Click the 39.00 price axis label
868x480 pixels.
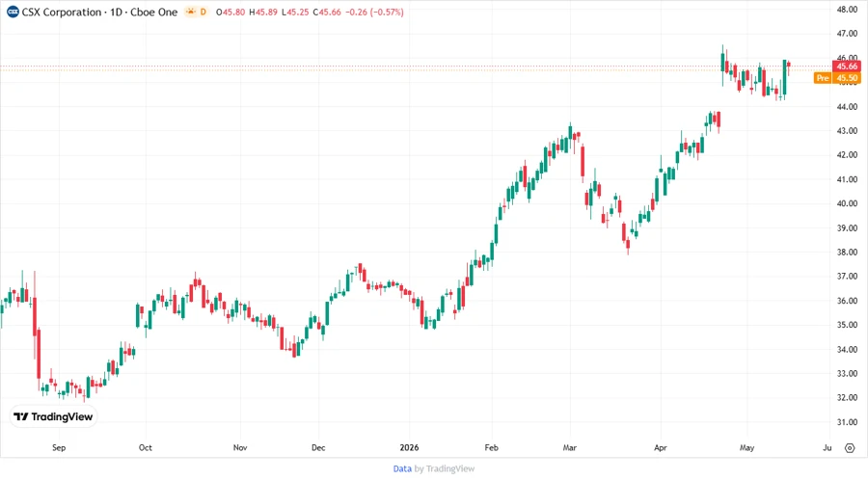point(847,227)
